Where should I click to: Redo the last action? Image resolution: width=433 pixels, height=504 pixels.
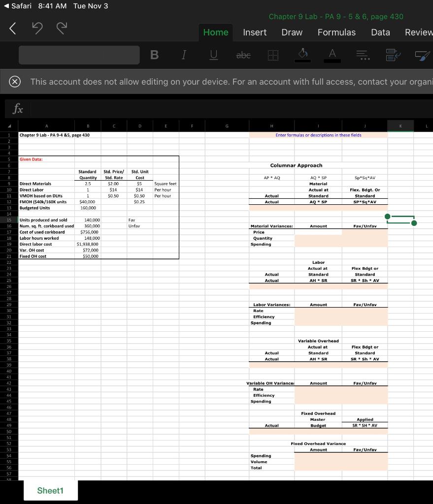(x=62, y=28)
